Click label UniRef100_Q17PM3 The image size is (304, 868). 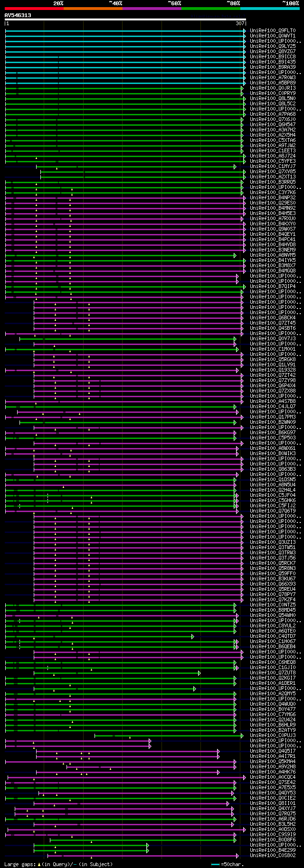tap(273, 417)
